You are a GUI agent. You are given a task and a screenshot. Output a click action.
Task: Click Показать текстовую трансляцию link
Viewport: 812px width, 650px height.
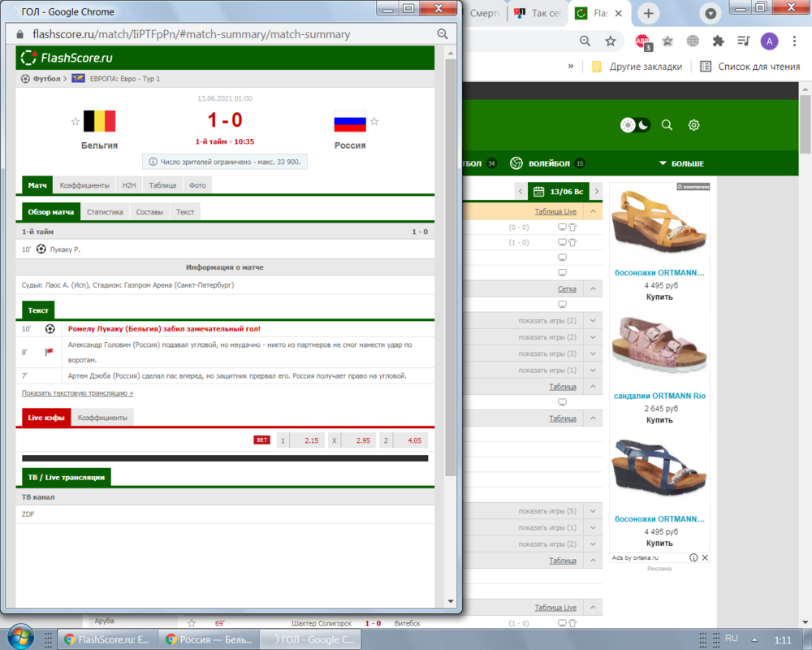click(x=78, y=393)
